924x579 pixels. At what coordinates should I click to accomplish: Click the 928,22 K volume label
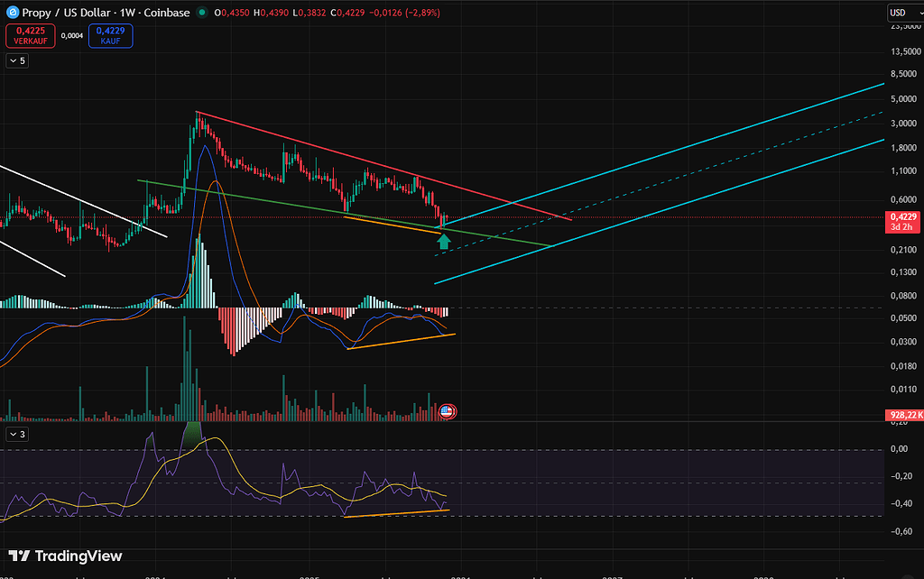(902, 414)
